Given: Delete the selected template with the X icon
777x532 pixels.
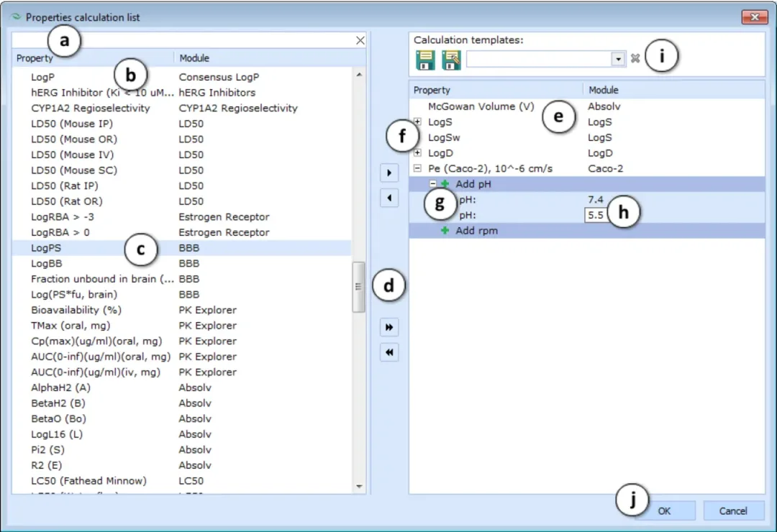Looking at the screenshot, I should (635, 59).
